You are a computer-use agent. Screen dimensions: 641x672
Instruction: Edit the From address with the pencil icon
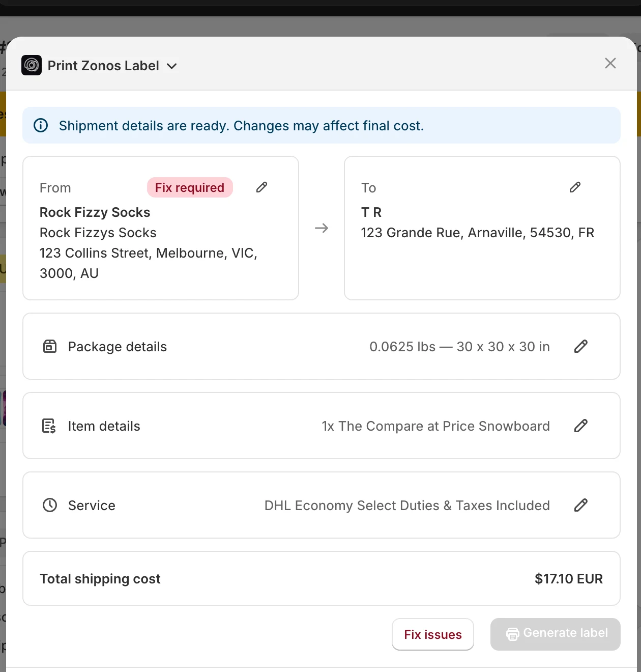[x=261, y=187]
